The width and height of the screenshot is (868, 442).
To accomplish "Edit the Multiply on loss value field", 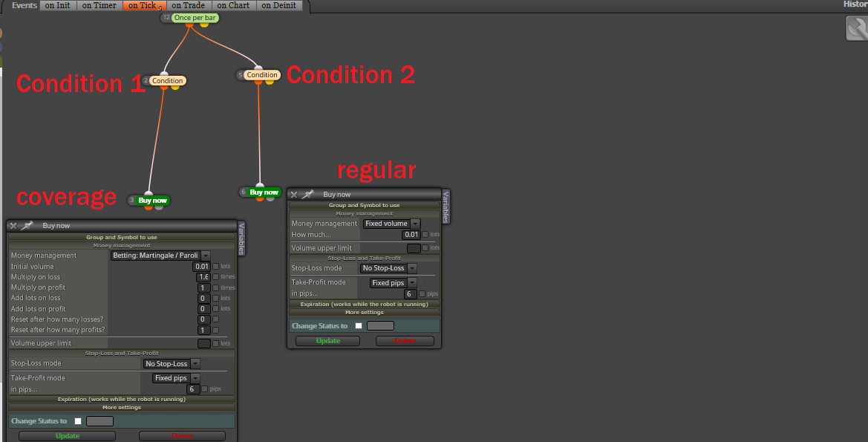I will (x=203, y=277).
